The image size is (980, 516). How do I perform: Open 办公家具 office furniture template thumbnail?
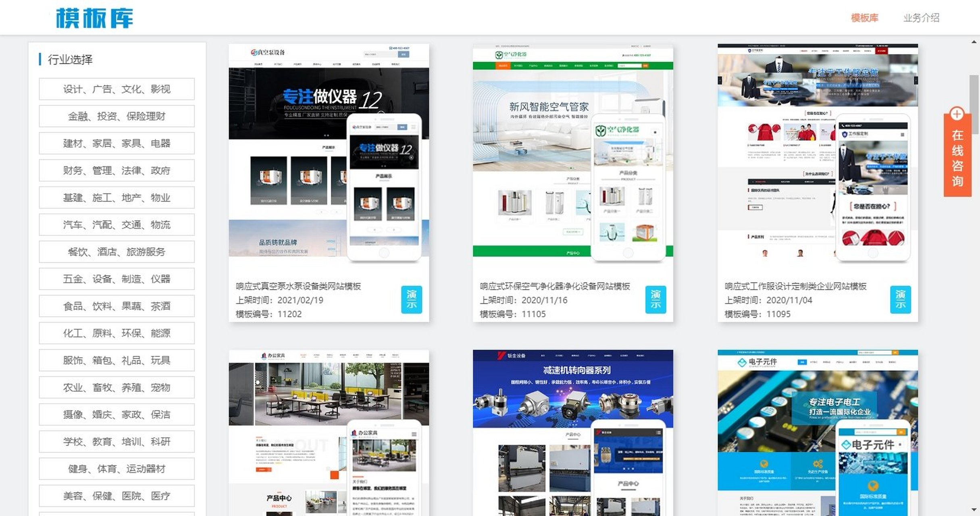pyautogui.click(x=329, y=433)
